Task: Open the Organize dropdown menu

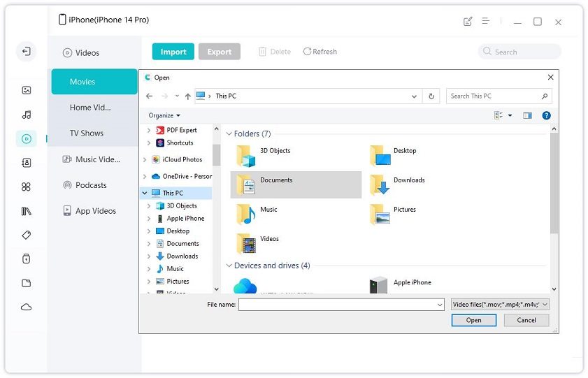Action: point(164,115)
